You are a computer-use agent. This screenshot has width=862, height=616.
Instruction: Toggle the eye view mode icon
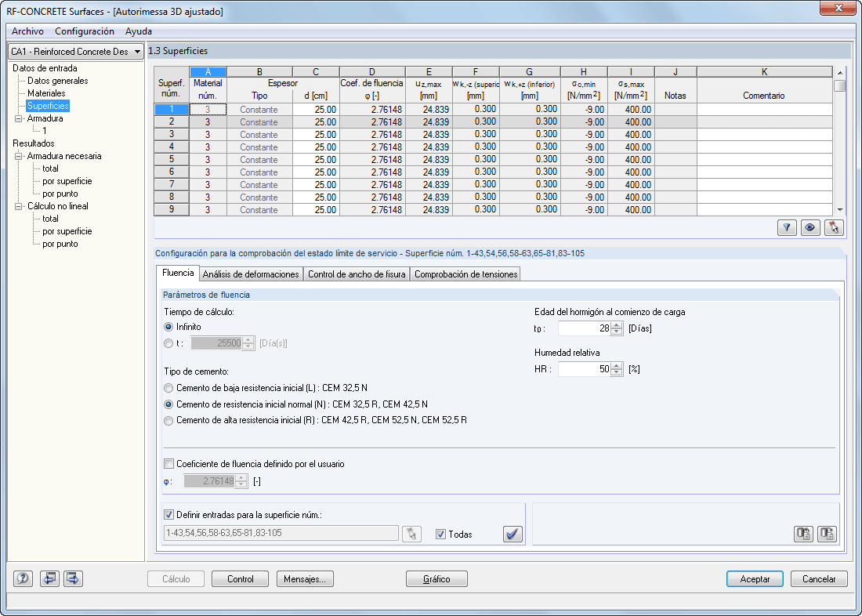[810, 228]
